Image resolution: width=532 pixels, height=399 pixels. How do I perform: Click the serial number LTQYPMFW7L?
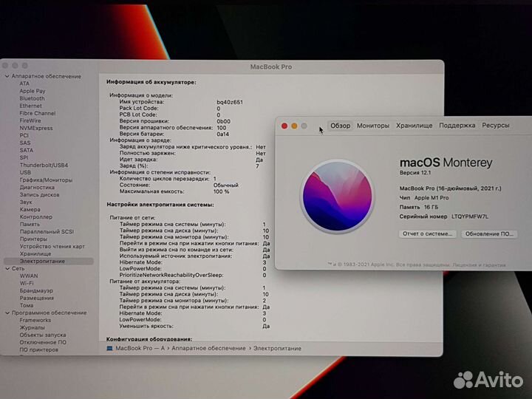pyautogui.click(x=470, y=216)
